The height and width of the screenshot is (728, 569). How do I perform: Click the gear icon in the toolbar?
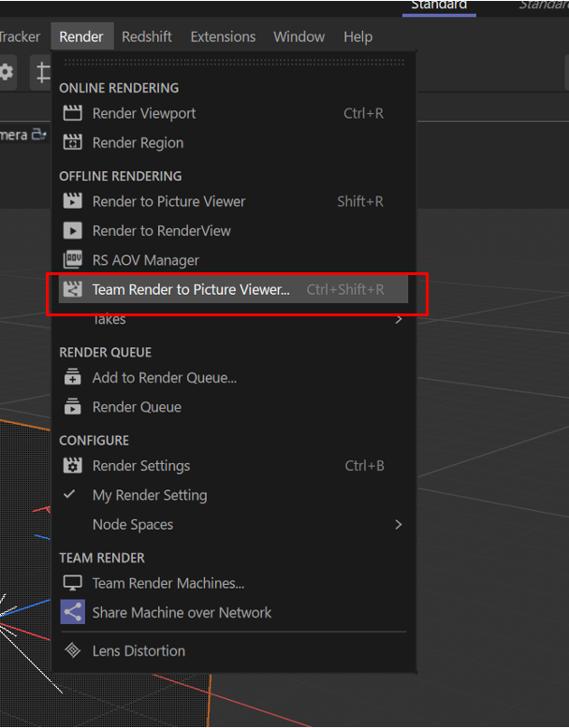click(7, 72)
